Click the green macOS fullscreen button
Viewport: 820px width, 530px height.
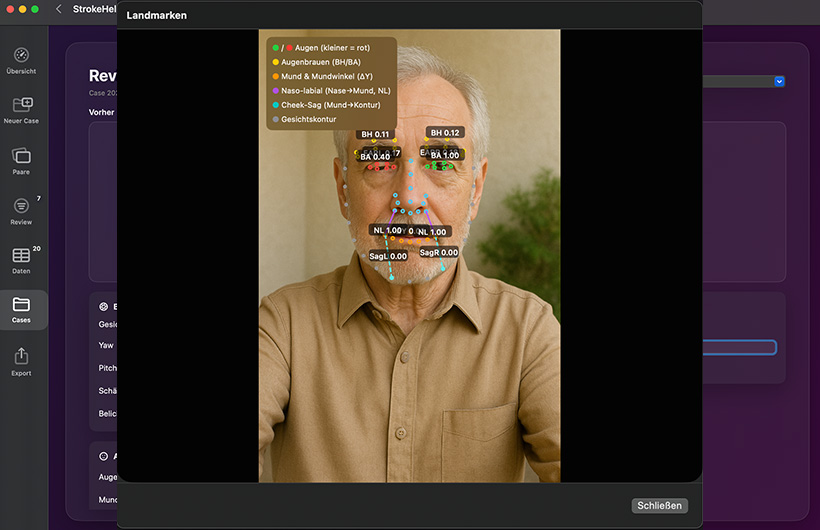(x=35, y=9)
